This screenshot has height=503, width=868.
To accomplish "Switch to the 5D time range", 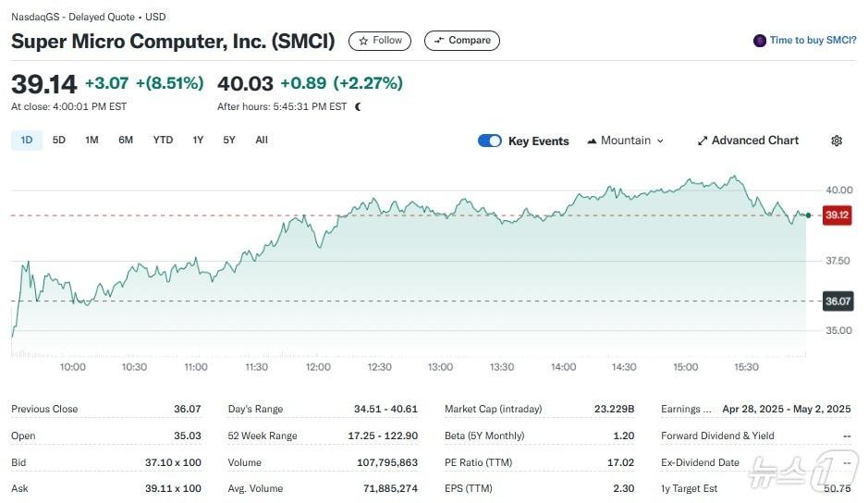I will click(x=59, y=141).
